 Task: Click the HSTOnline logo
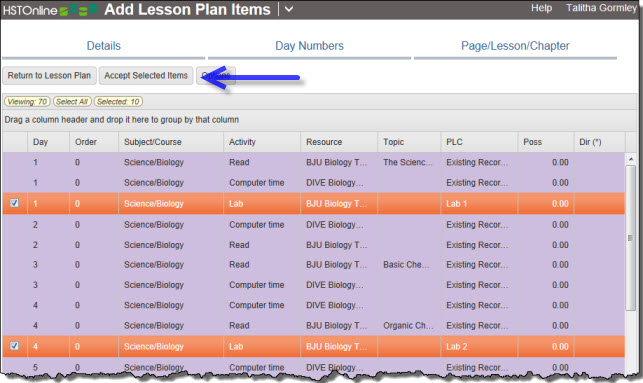coord(50,10)
